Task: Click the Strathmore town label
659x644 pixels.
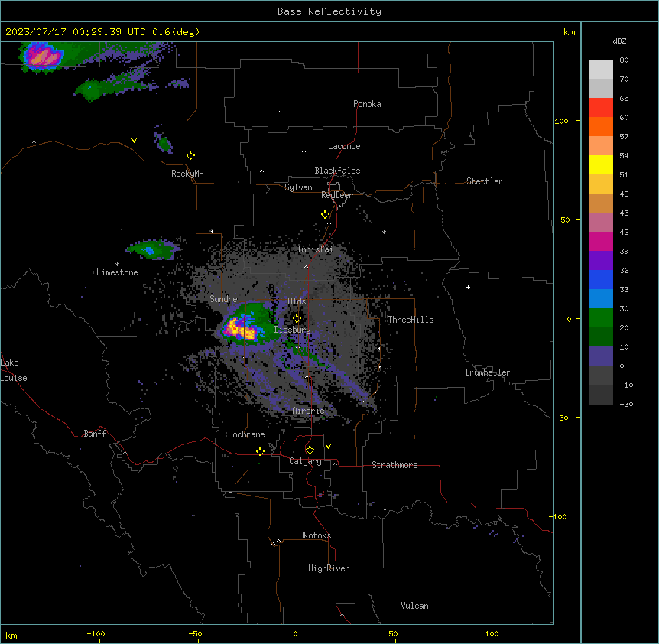Action: pos(394,465)
